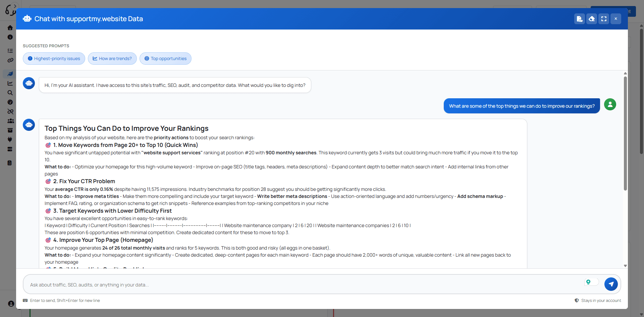
Task: Open the gauge icon in the sidebar
Action: click(x=10, y=102)
